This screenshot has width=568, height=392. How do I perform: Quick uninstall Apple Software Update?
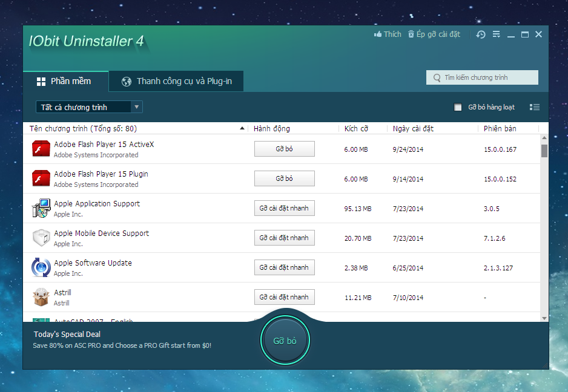click(285, 267)
